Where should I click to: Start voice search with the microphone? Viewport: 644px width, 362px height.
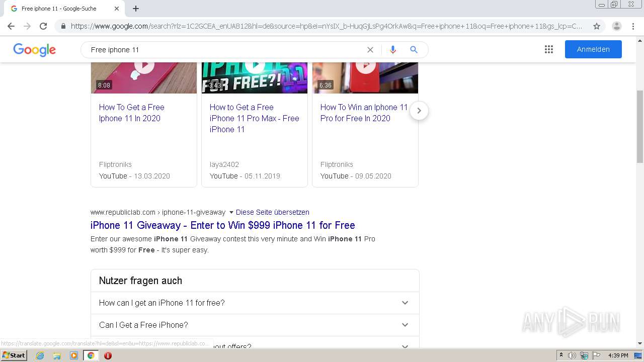(x=393, y=50)
